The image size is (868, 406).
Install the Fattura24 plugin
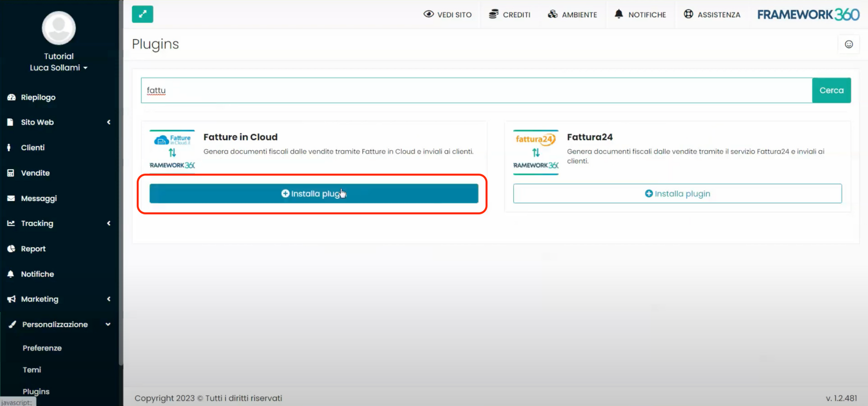[x=677, y=194]
